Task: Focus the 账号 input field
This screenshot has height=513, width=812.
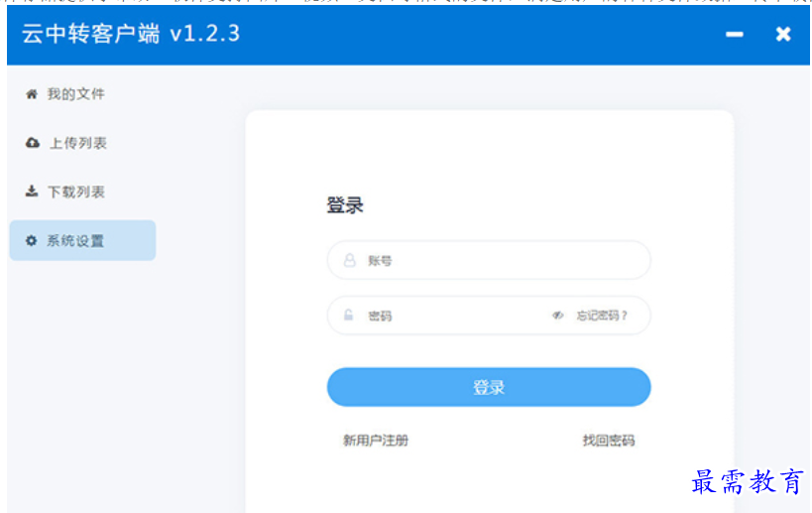Action: coord(489,260)
